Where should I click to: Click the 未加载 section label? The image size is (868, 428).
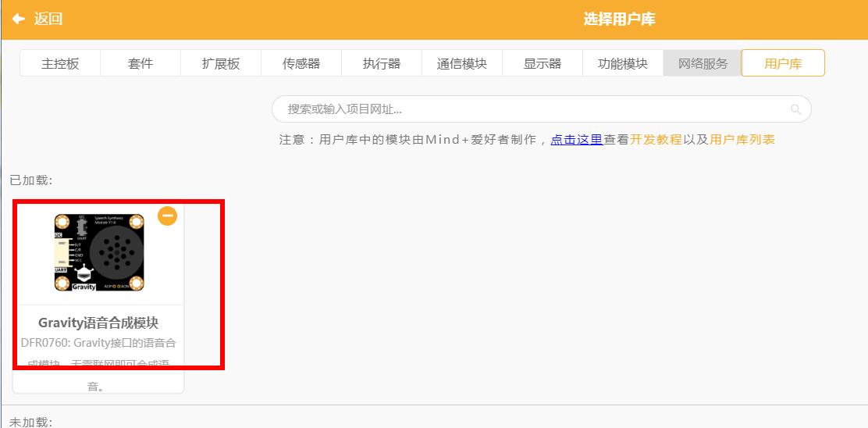point(31,422)
